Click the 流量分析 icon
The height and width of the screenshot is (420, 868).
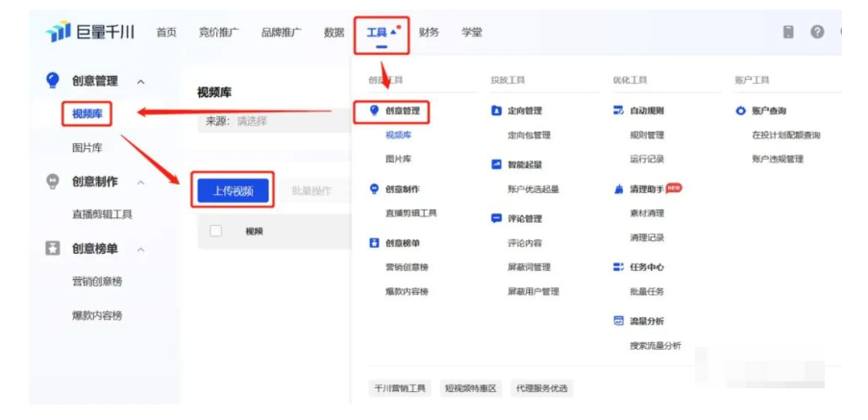[x=618, y=321]
